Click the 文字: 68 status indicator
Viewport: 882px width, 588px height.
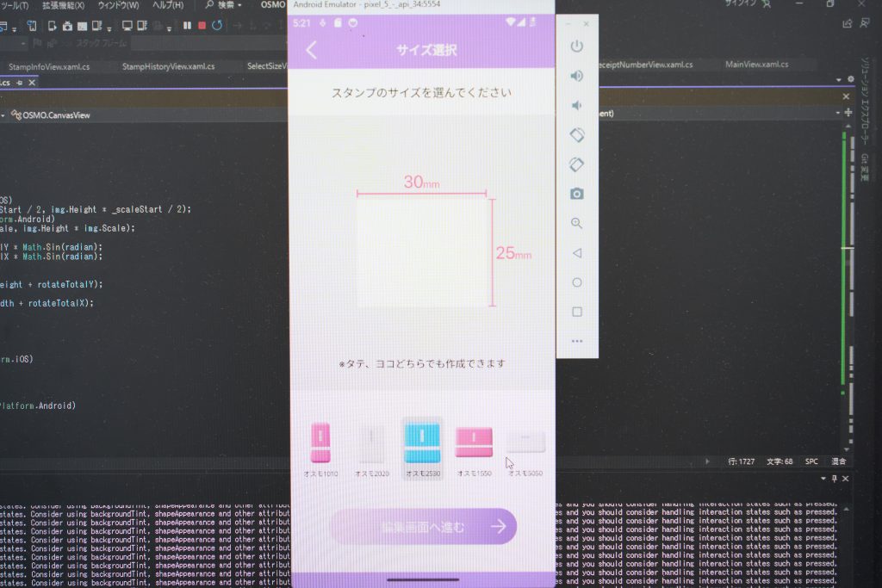tap(780, 461)
